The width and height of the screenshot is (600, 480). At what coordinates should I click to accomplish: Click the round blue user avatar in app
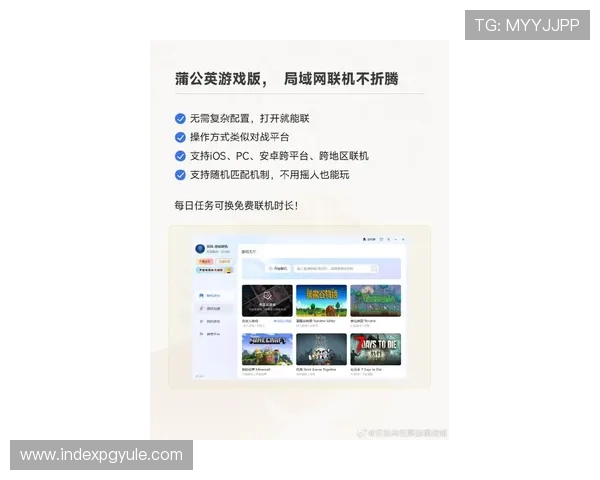[200, 248]
